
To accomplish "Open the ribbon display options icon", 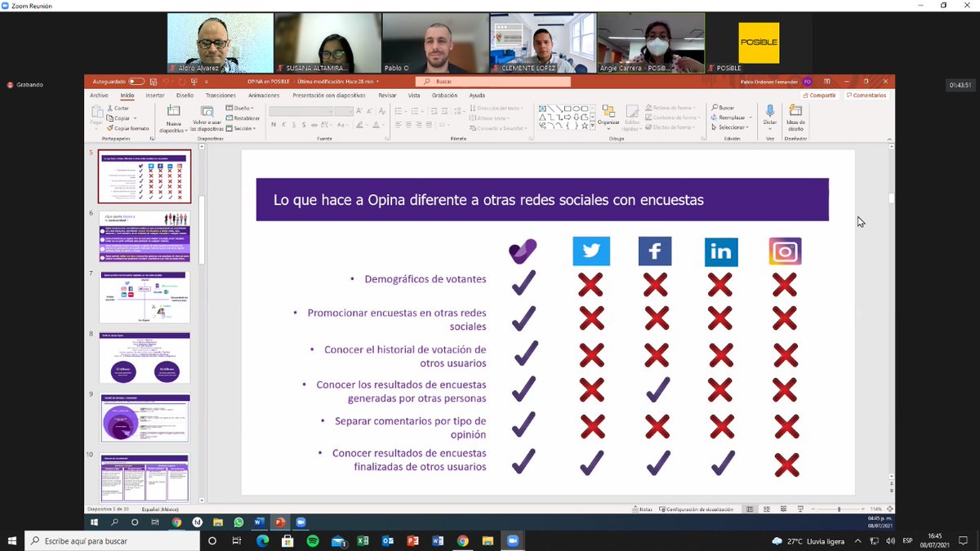I will 826,82.
